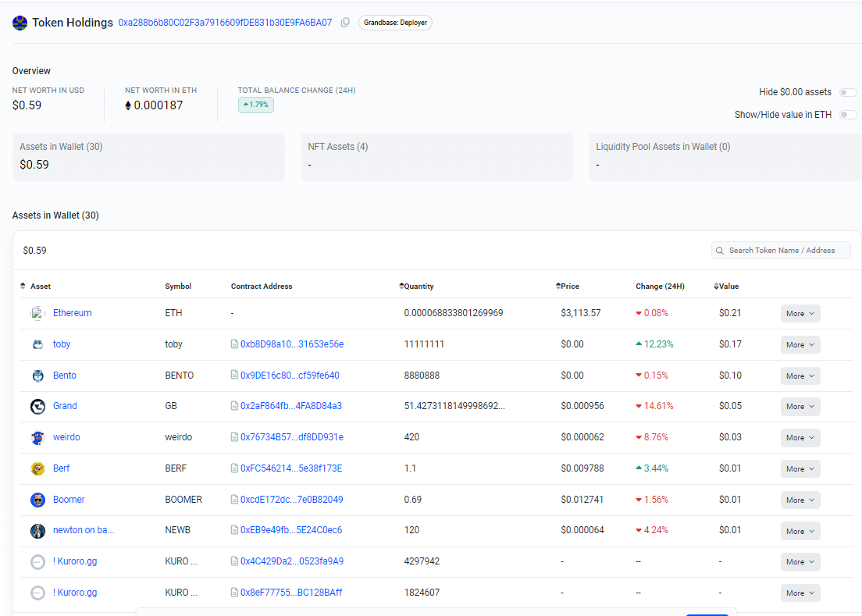
Task: Open the weirdo asset link
Action: (66, 437)
